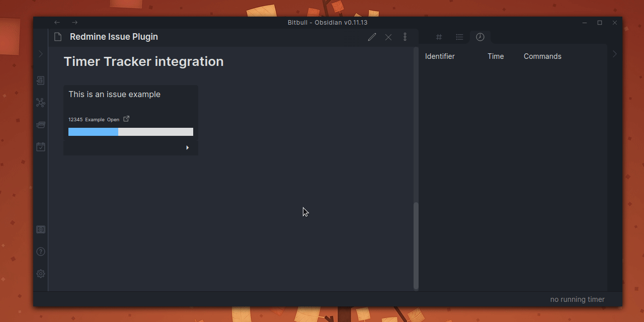Viewport: 644px width, 322px height.
Task: Click the Time column header
Action: point(496,56)
